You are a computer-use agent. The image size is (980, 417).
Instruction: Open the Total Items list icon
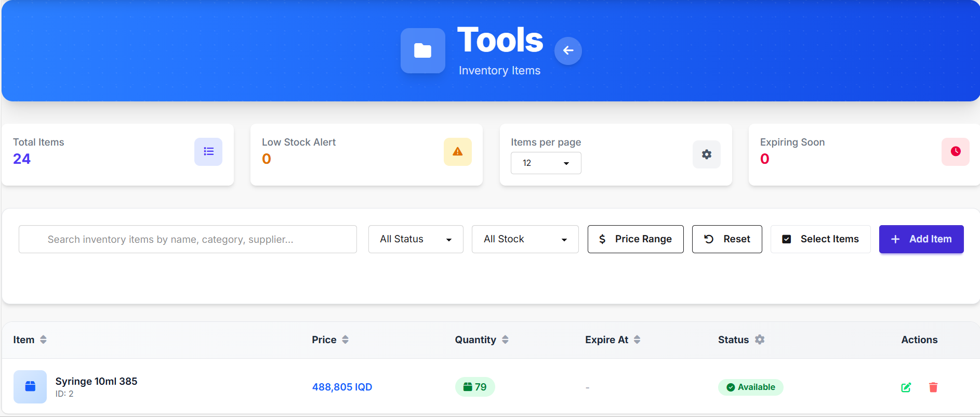point(208,151)
